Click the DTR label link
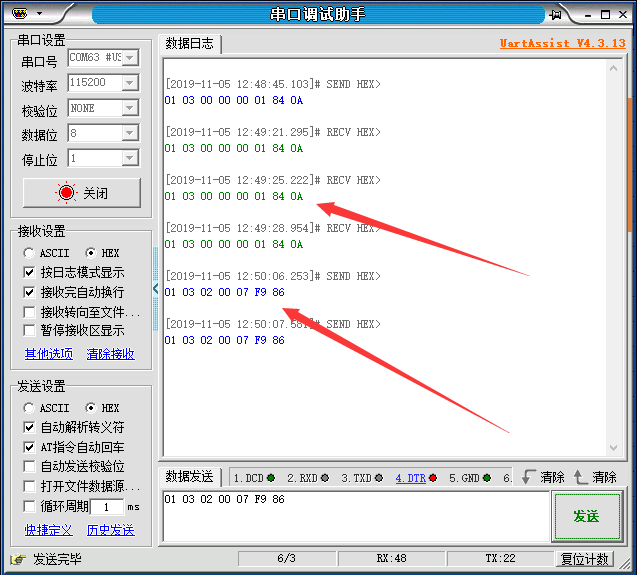Viewport: 637px width, 575px height. click(x=411, y=478)
